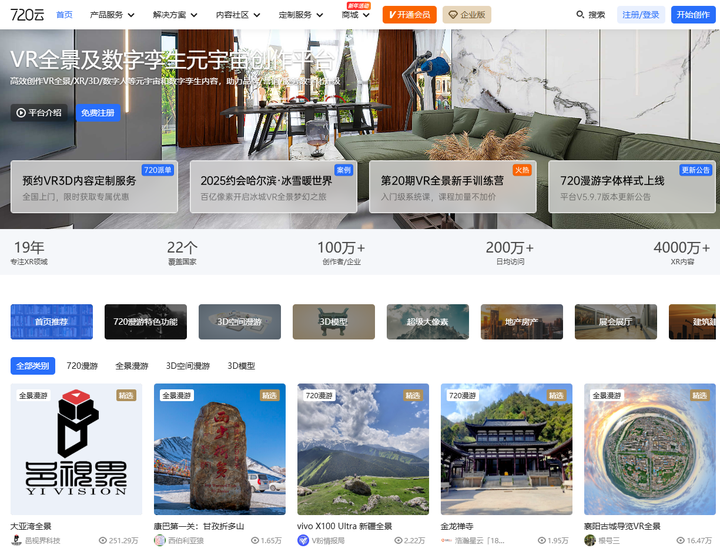Click 精选 badge on 大亚湾全景 card
The image size is (720, 555).
click(126, 395)
